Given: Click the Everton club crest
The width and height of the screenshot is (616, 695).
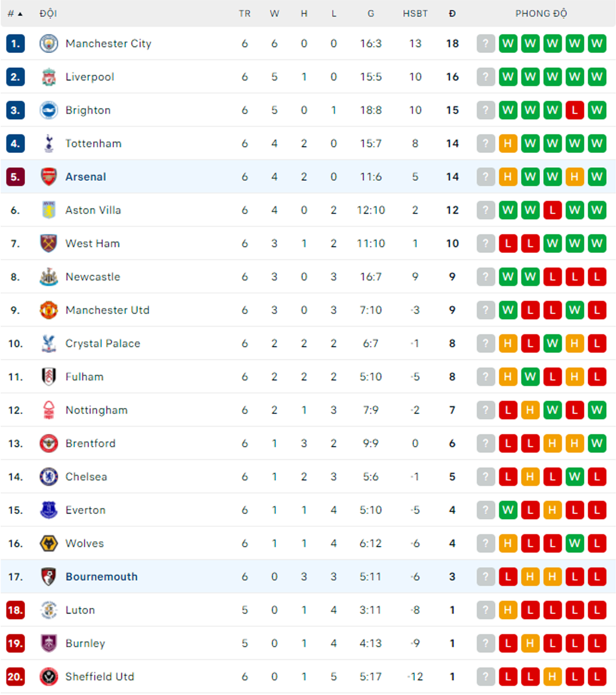Looking at the screenshot, I should [49, 510].
